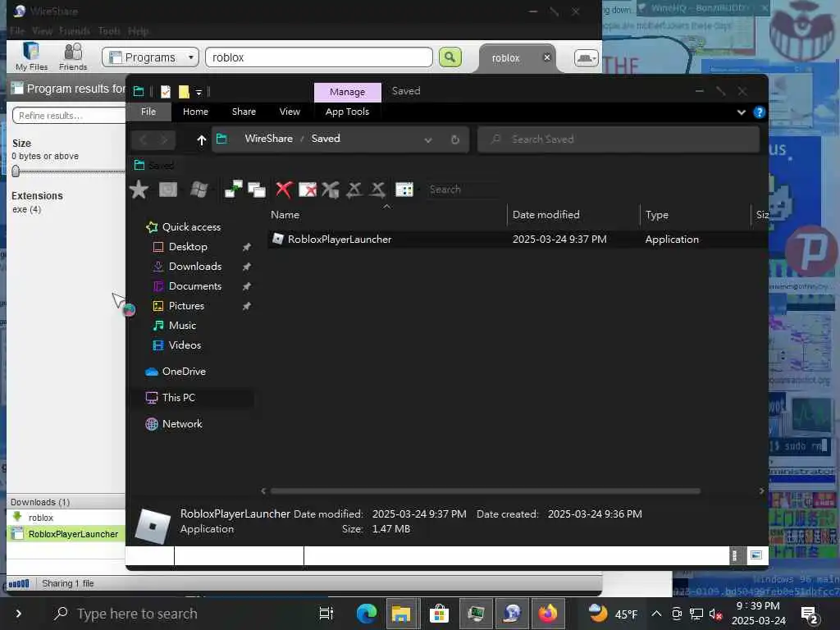Screen dimensions: 840x630
Task: Open the dropdown button right of the roblox tab
Action: [x=586, y=57]
